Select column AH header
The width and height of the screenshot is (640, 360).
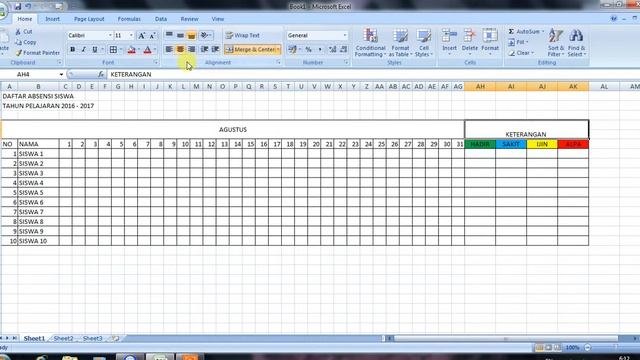point(480,87)
